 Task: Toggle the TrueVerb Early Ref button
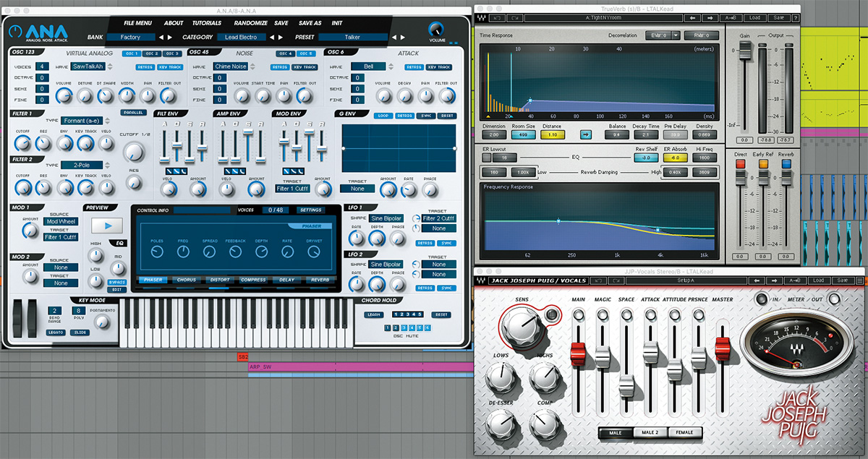pyautogui.click(x=762, y=164)
